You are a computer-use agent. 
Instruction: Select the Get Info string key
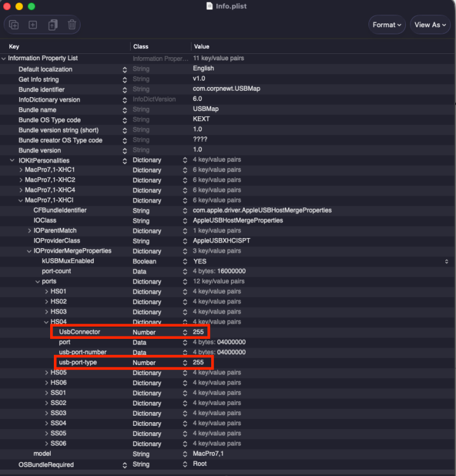point(39,79)
